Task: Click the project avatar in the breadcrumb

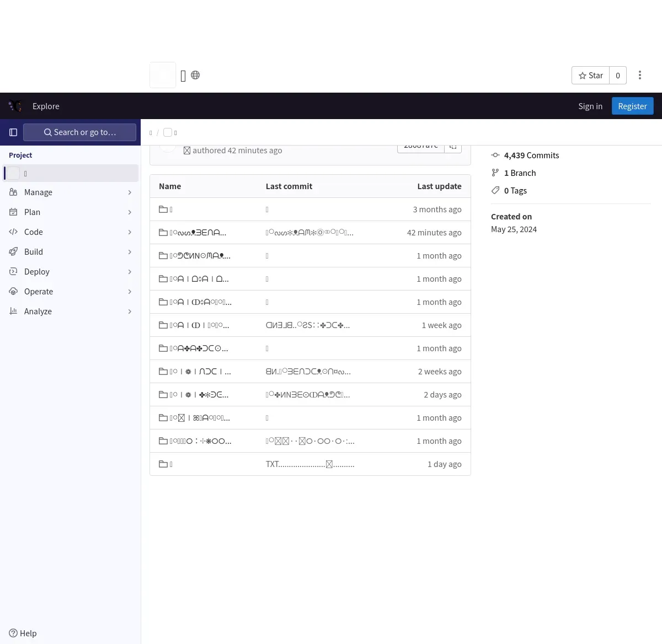Action: point(168,132)
